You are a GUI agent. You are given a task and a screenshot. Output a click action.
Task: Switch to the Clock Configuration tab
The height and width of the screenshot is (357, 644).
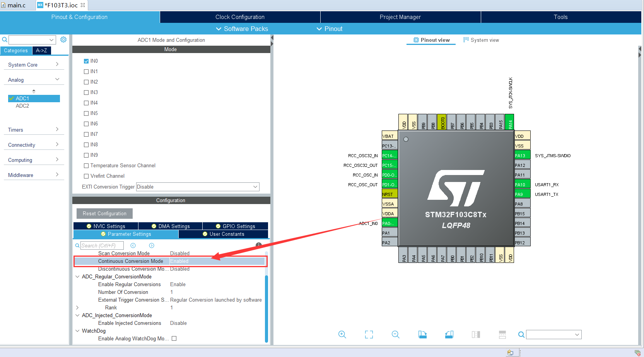(240, 17)
